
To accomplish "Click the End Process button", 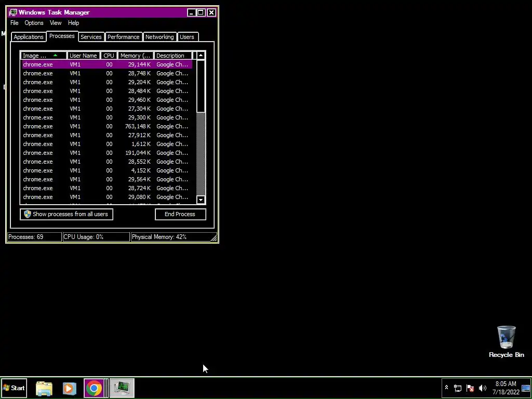I will coord(180,214).
